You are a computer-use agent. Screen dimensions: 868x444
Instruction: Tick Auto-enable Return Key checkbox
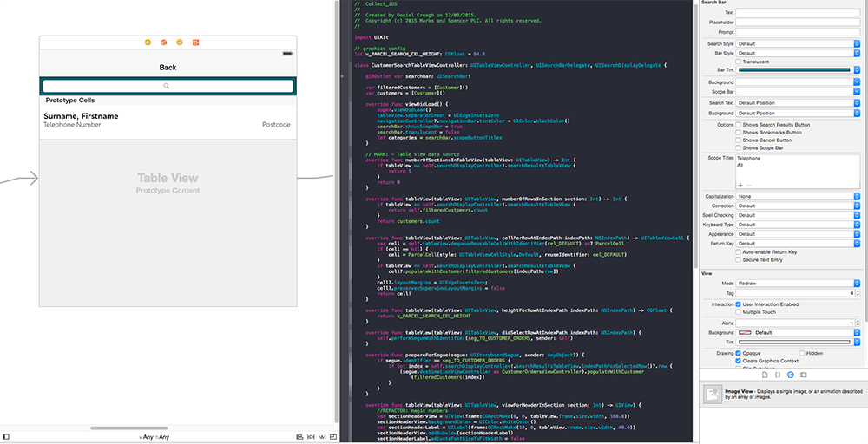click(x=738, y=252)
